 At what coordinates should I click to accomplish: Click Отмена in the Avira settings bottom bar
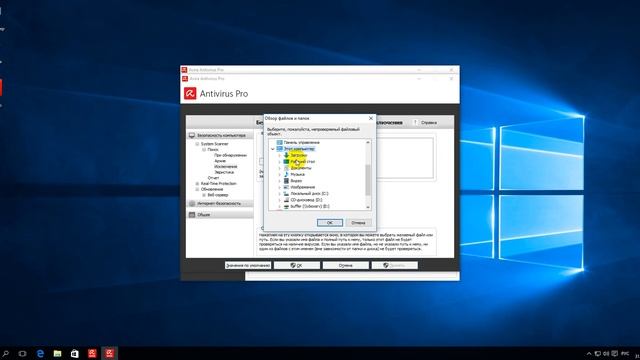click(346, 265)
